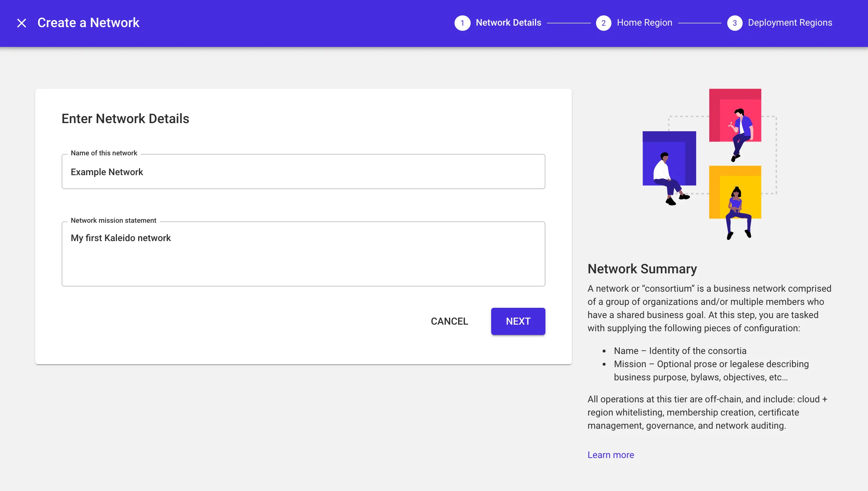
Task: Click the blue square person illustration
Action: (669, 159)
